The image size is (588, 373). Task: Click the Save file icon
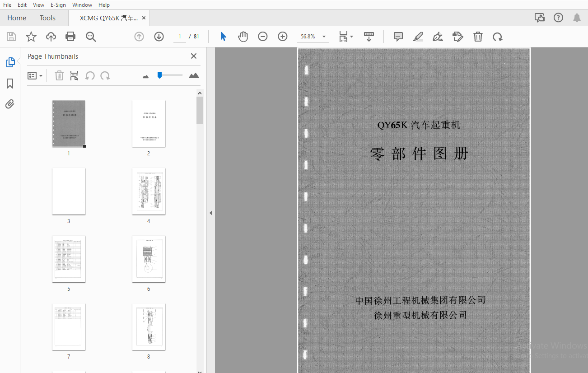pyautogui.click(x=11, y=37)
